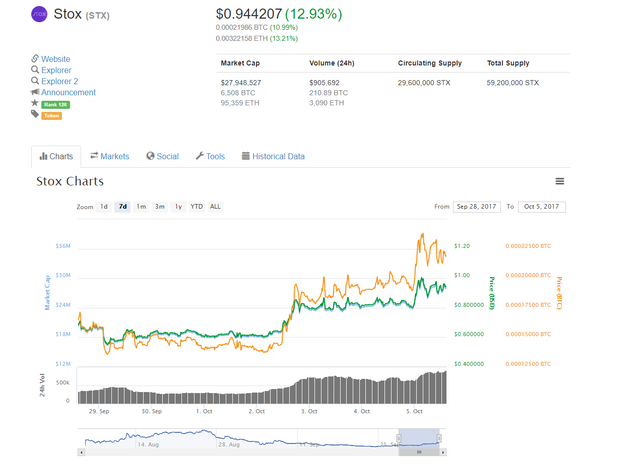Image resolution: width=640 pixels, height=464 pixels.
Task: Open the Website link
Action: (x=56, y=59)
